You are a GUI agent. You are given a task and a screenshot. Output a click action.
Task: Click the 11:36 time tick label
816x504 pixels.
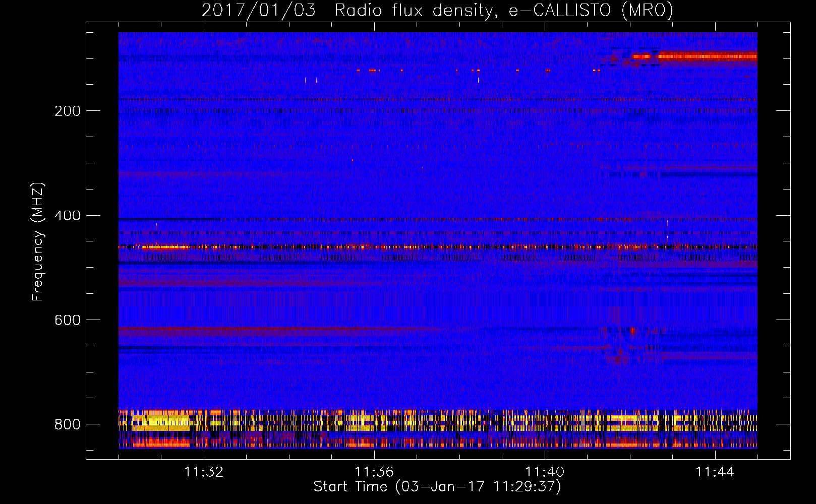[x=374, y=472]
